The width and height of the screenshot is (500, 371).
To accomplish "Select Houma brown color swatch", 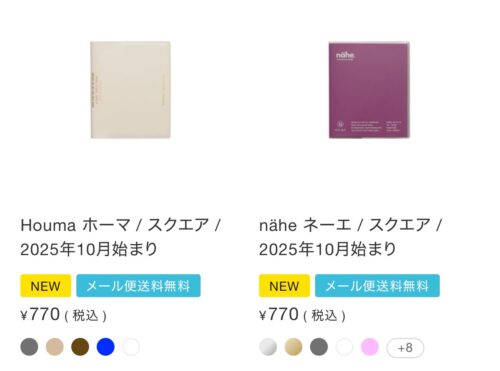I will click(80, 347).
